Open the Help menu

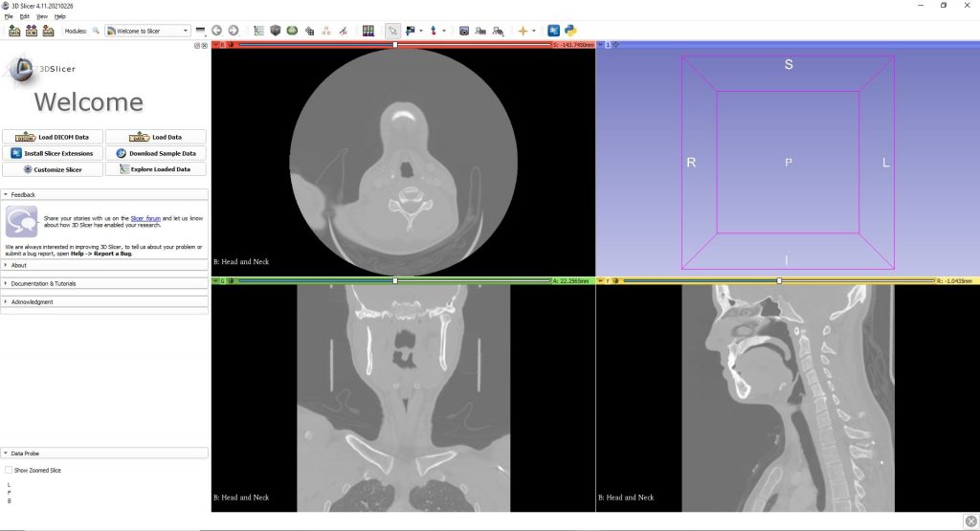60,17
